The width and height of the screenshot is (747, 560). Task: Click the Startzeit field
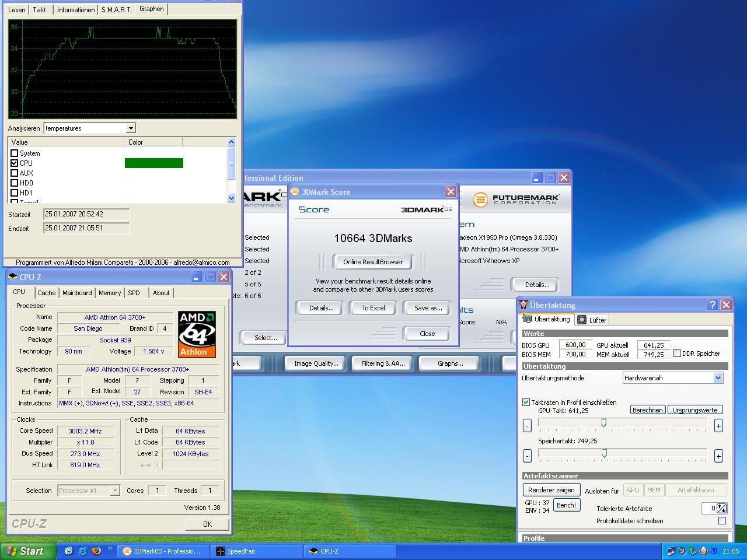tap(86, 215)
